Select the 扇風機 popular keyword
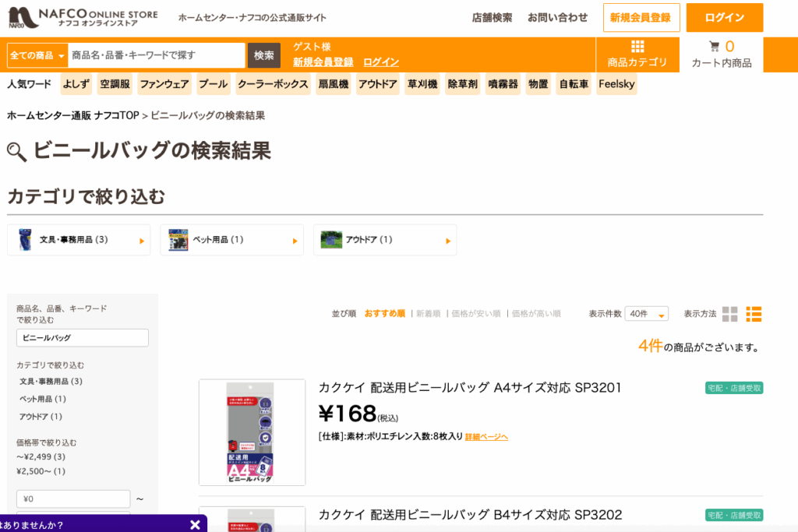Image resolution: width=798 pixels, height=532 pixels. 334,84
